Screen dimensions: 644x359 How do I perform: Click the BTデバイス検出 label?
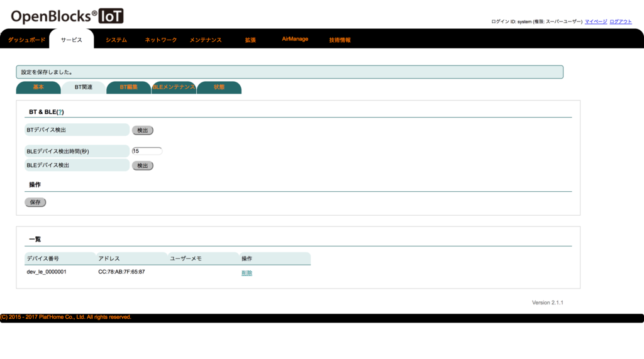(77, 130)
